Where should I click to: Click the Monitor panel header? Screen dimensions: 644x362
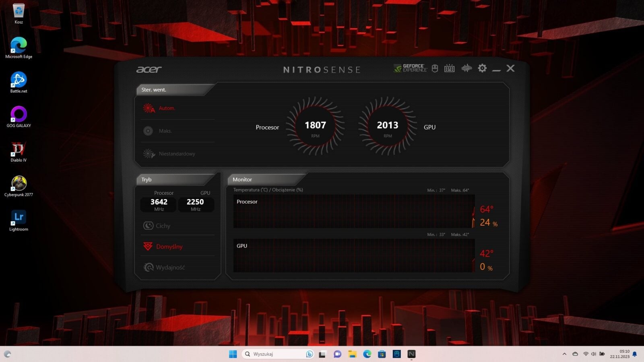tap(266, 179)
